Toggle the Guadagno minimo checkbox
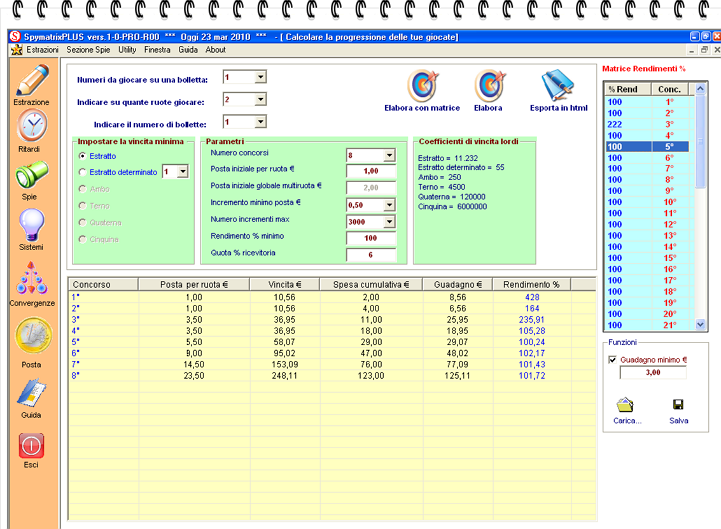 612,360
